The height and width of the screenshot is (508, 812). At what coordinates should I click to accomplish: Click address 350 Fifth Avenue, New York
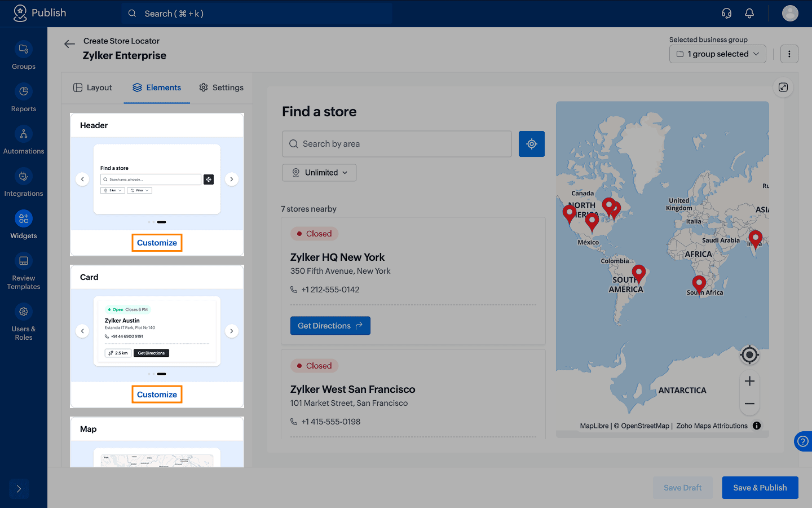click(x=341, y=271)
